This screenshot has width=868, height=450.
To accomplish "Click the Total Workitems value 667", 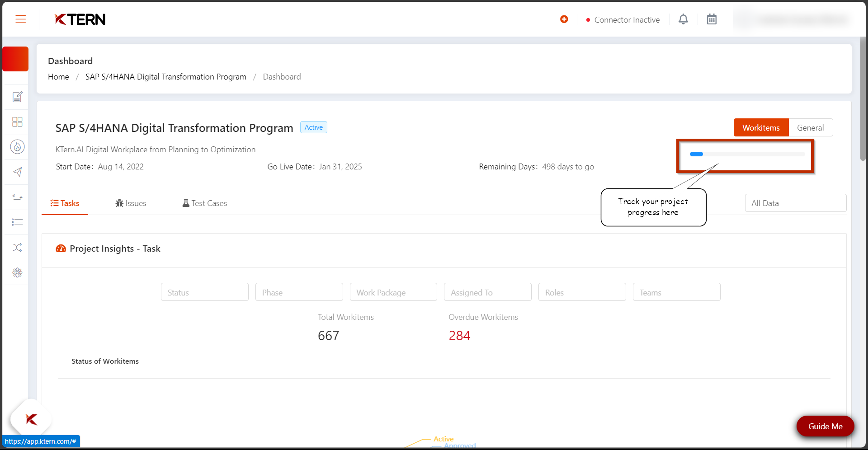I will 328,336.
